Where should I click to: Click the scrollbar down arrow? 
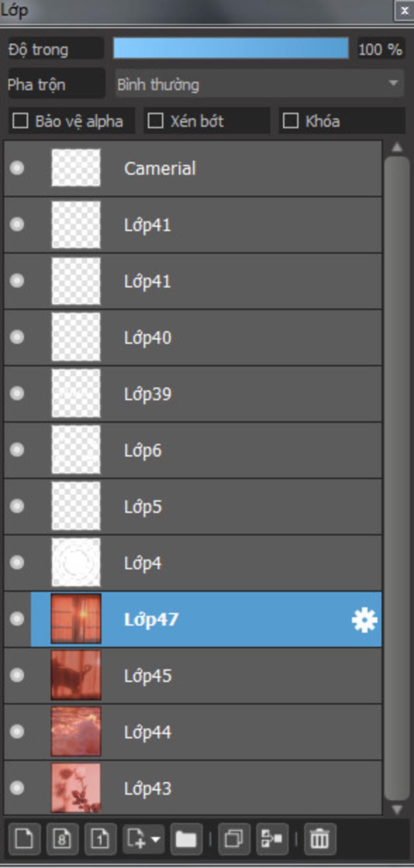[x=397, y=809]
